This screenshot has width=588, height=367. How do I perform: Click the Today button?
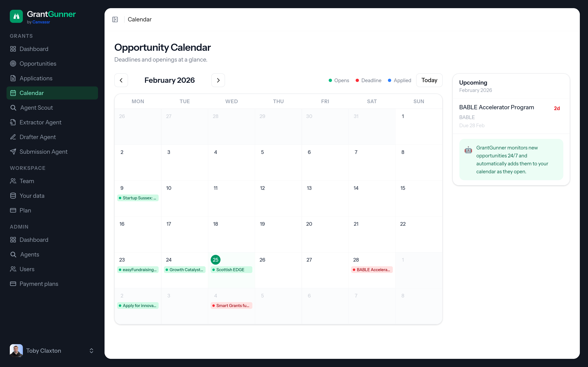[x=429, y=80]
